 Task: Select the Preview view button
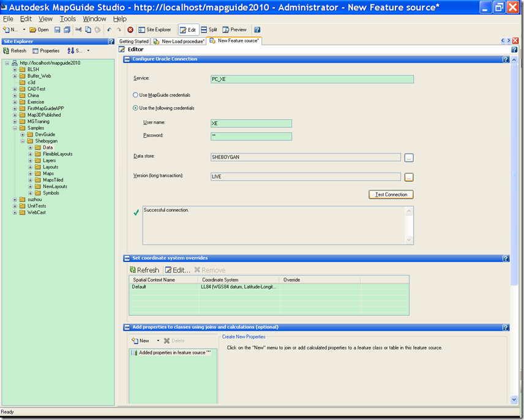pyautogui.click(x=234, y=30)
